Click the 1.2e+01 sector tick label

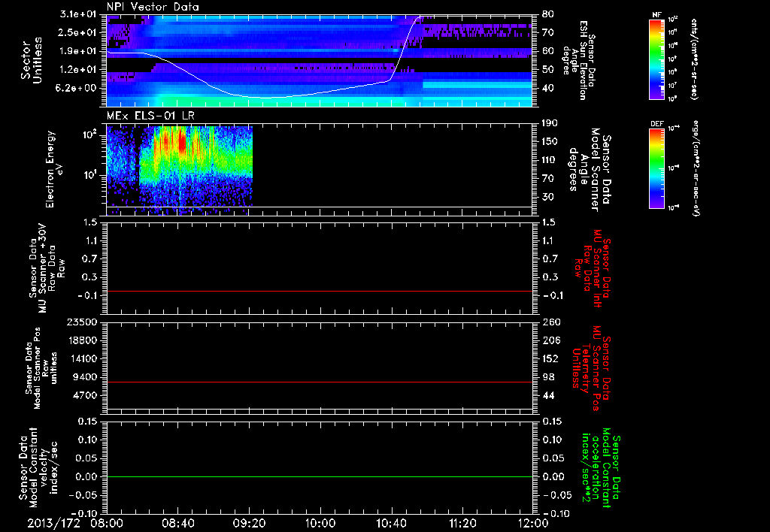(78, 70)
